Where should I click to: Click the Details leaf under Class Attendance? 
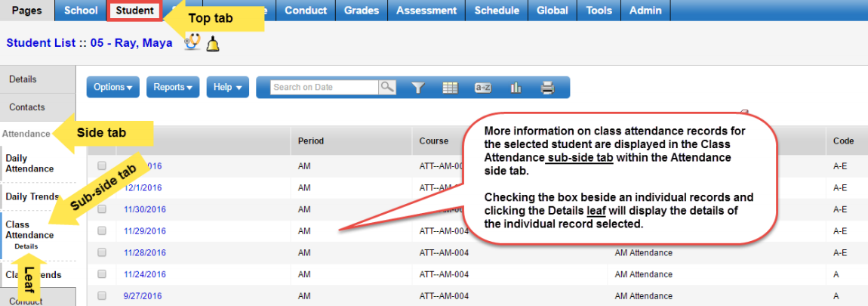tap(26, 246)
